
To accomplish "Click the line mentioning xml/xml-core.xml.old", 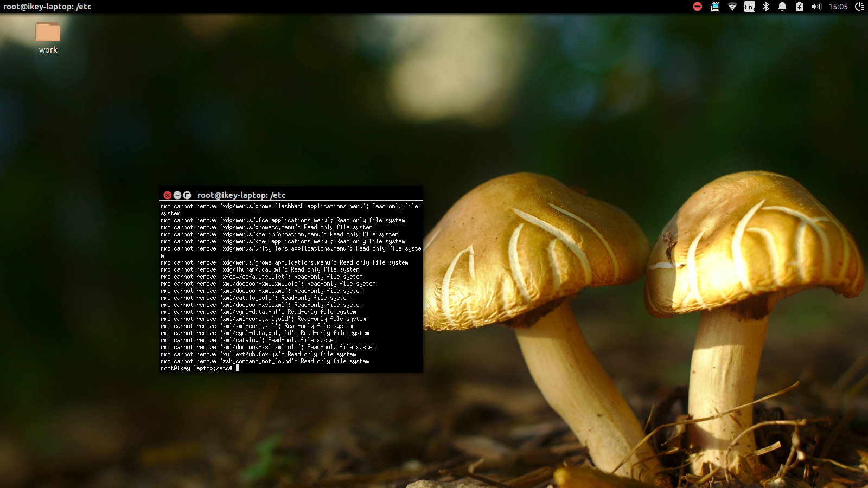I will pyautogui.click(x=263, y=319).
